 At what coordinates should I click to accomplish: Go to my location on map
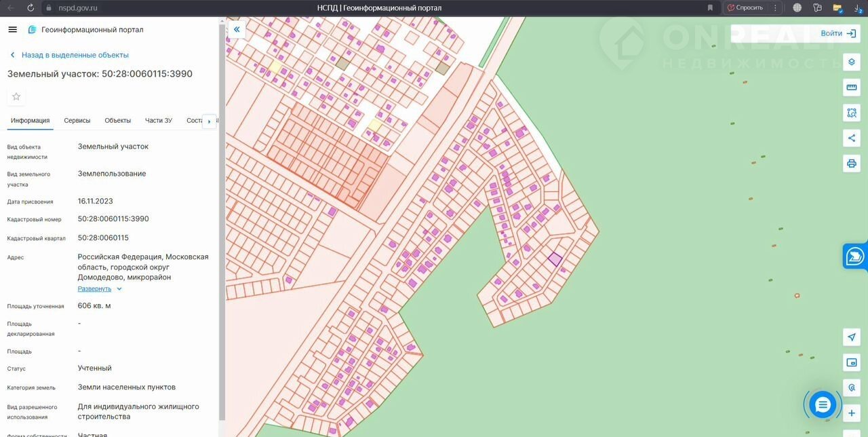tap(852, 337)
